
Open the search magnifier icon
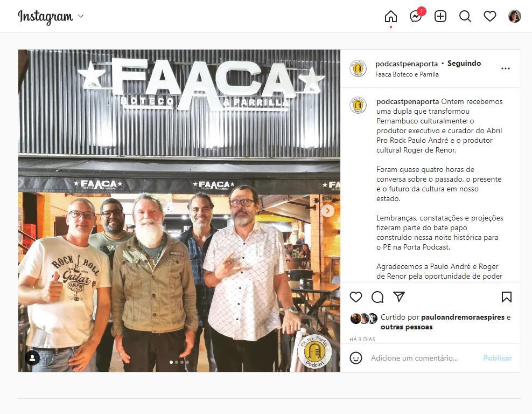(x=465, y=16)
